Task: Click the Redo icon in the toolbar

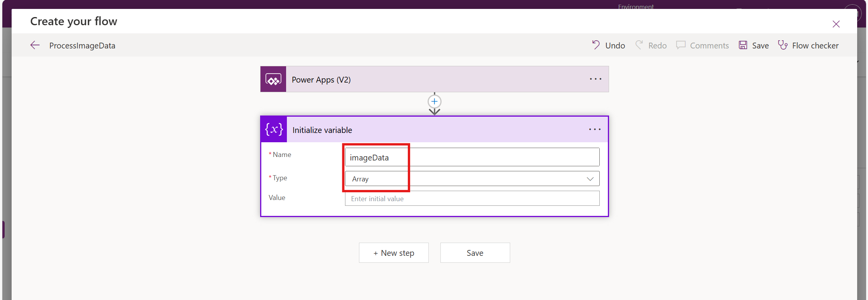Action: tap(639, 45)
